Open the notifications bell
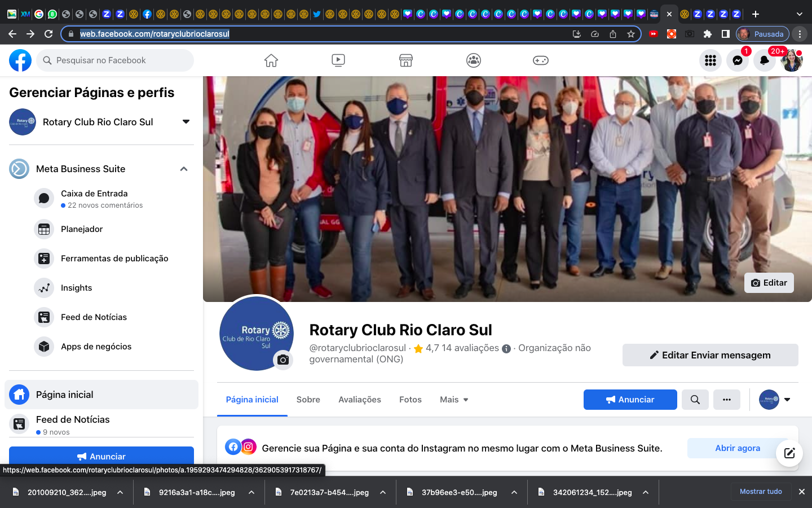812x508 pixels. click(764, 60)
